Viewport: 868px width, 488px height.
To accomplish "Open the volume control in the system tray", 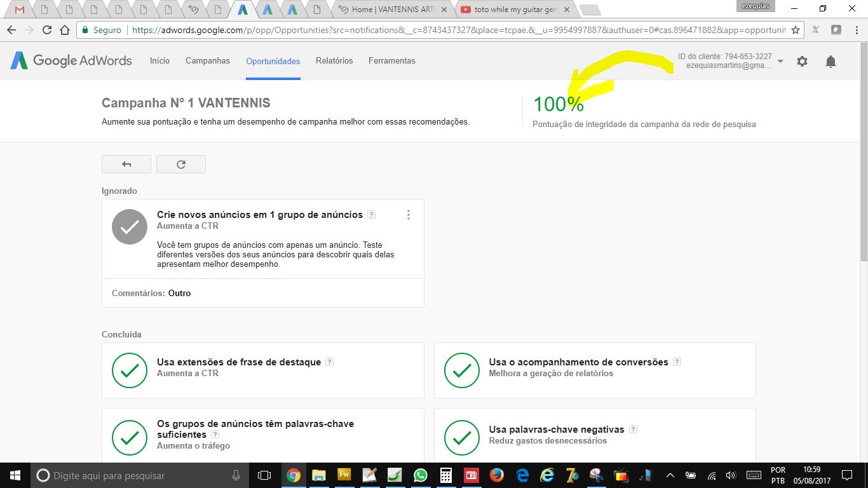I will (730, 475).
